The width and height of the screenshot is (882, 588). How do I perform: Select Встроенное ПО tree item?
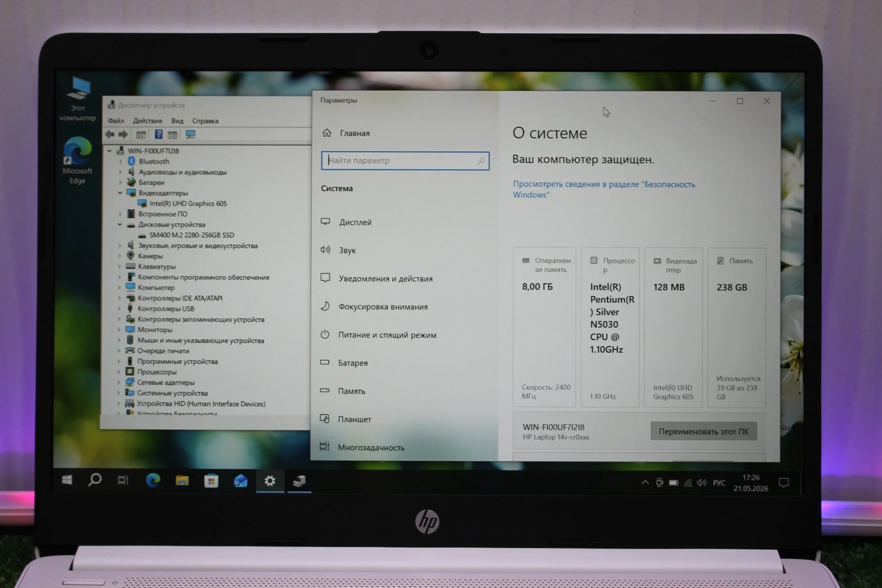pos(163,214)
